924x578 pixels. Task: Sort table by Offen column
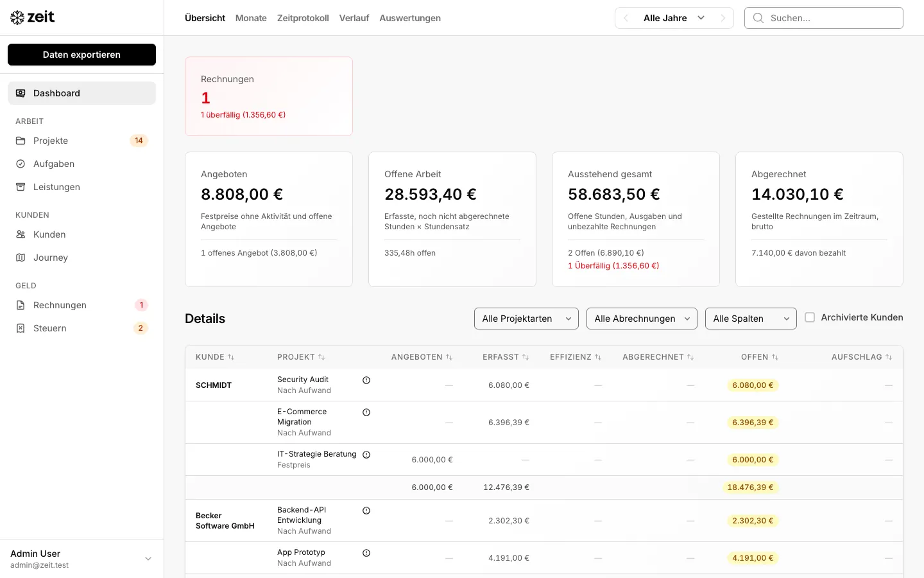click(x=760, y=357)
